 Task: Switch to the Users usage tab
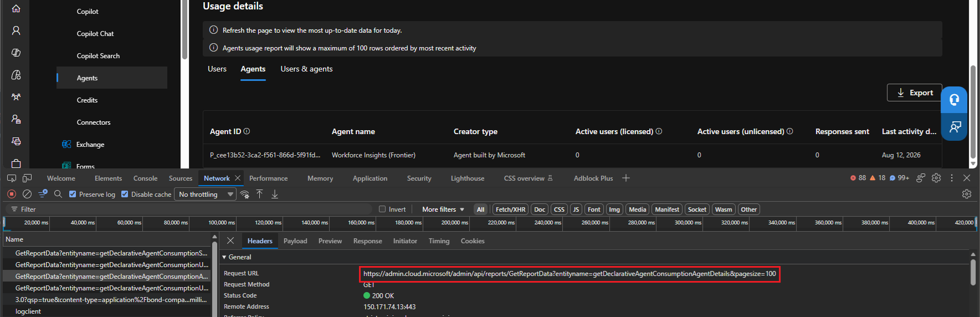click(217, 69)
